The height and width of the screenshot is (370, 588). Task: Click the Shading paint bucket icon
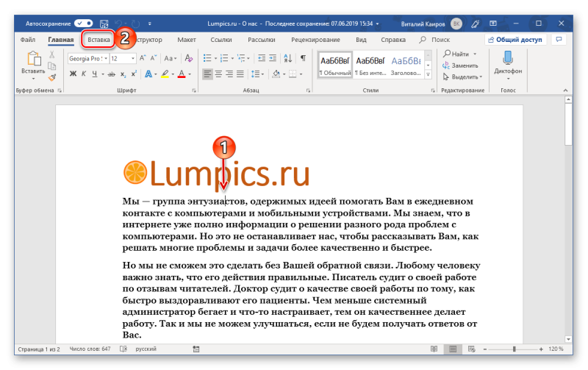pyautogui.click(x=276, y=74)
